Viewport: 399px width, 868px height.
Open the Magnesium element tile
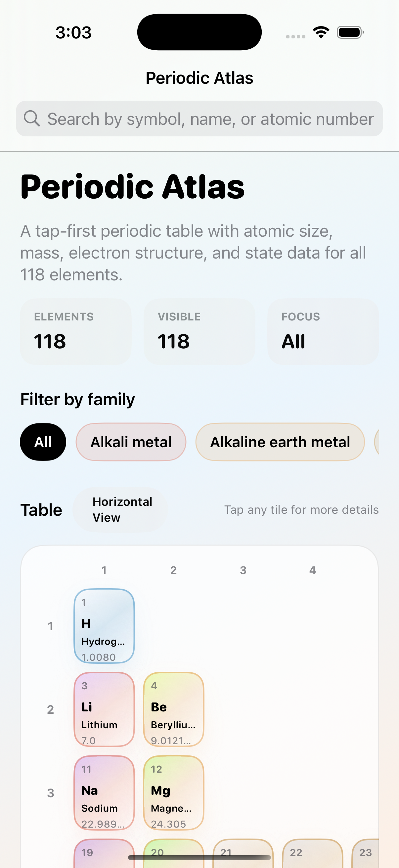173,792
